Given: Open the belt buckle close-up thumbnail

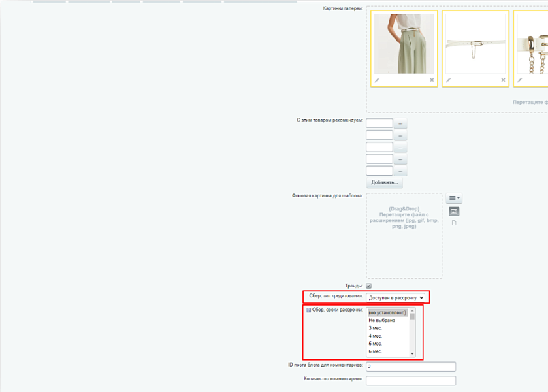Looking at the screenshot, I should click(x=532, y=44).
